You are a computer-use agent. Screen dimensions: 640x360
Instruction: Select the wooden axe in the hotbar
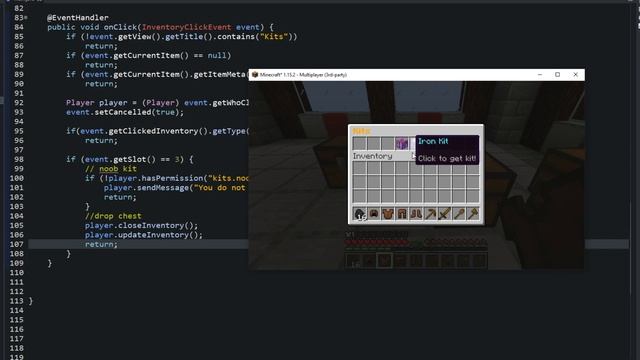[473, 214]
